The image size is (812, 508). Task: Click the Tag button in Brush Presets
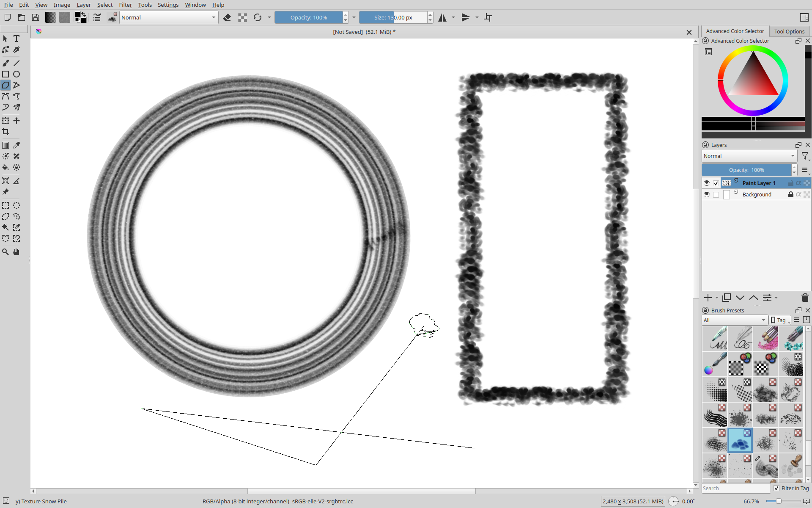(x=780, y=320)
